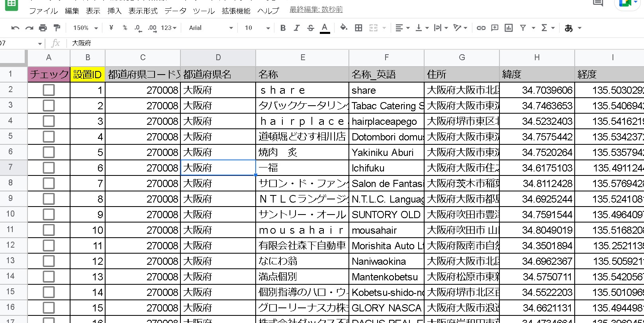Format as percent

pyautogui.click(x=125, y=28)
